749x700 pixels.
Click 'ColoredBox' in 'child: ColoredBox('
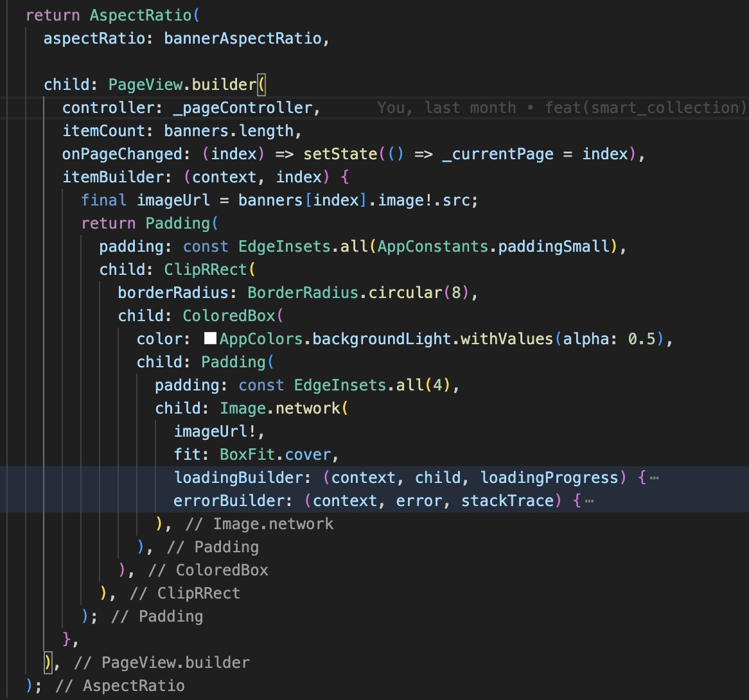[229, 316]
